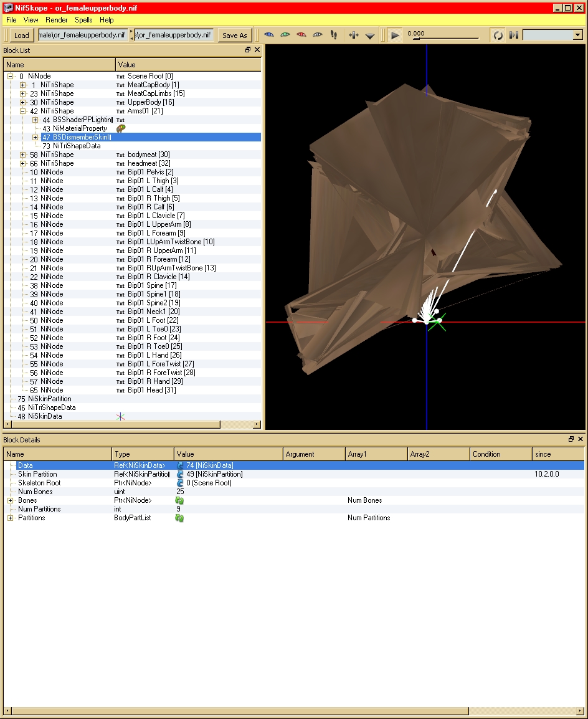Click the axes toggle toolbar icon
The height and width of the screenshot is (719, 588).
(x=353, y=35)
